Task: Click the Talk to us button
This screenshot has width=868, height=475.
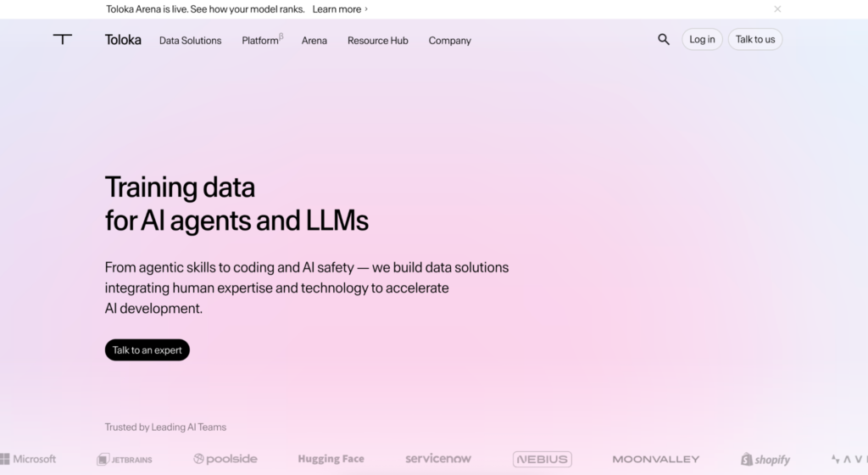Action: 755,39
